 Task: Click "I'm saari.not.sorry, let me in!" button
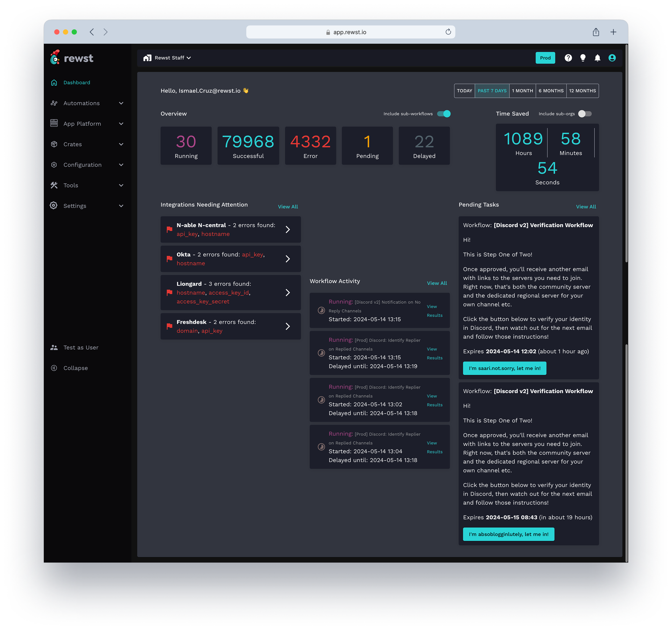tap(504, 368)
